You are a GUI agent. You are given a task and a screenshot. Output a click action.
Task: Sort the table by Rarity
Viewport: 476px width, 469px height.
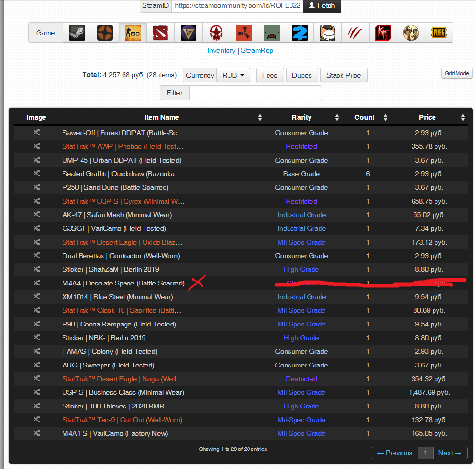tap(302, 117)
